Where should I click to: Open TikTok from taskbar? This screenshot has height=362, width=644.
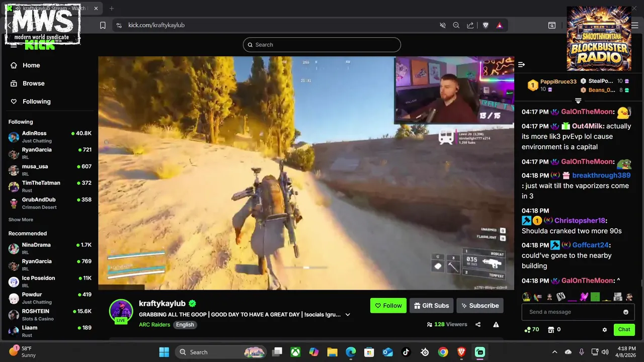point(406,352)
